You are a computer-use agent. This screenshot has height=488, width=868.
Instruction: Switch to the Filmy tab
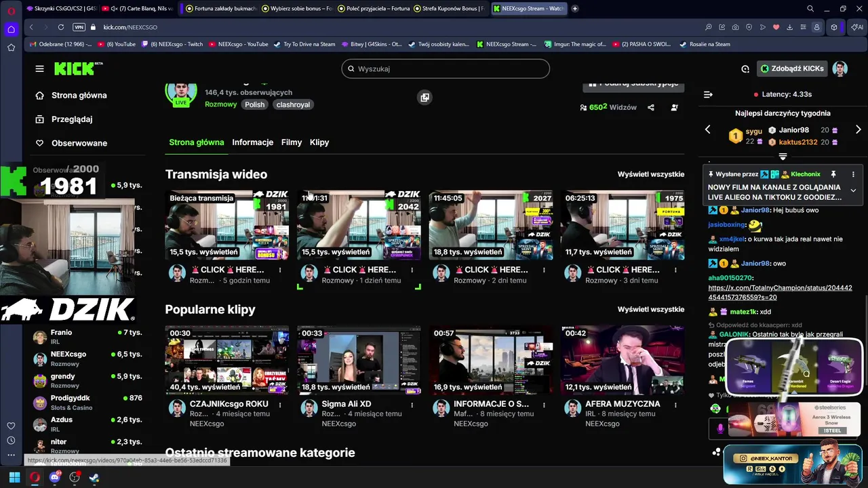click(292, 142)
